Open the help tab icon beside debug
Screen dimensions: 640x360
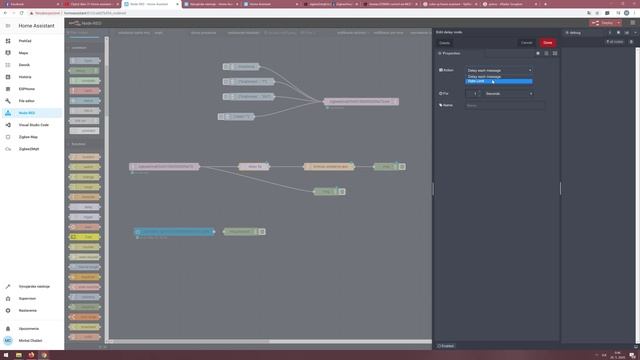coord(618,33)
